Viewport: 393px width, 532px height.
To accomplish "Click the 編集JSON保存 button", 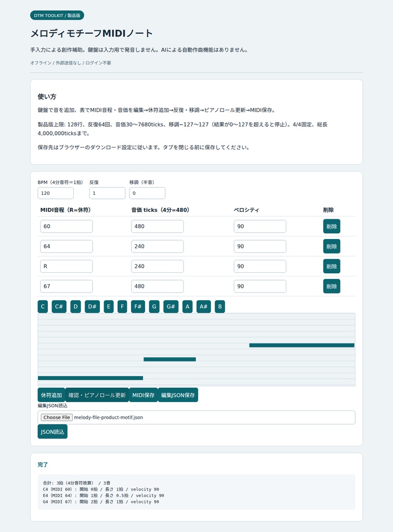I will 178,395.
